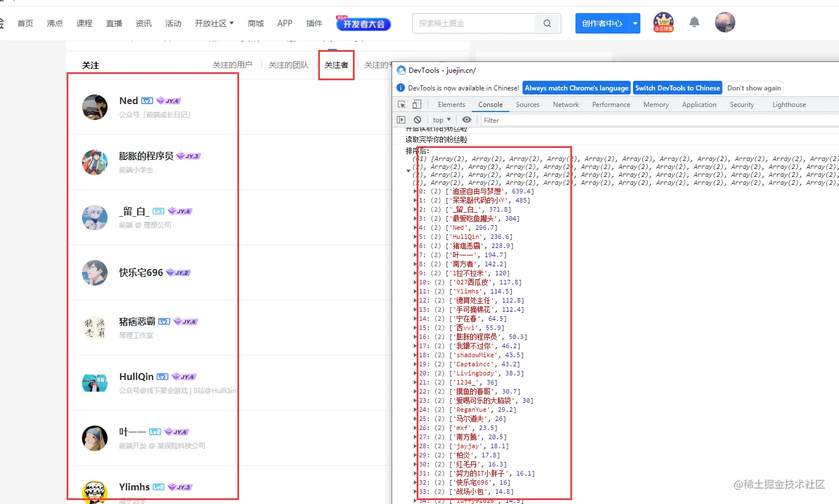Switch to the Security tab
This screenshot has width=839, height=504.
tap(742, 105)
